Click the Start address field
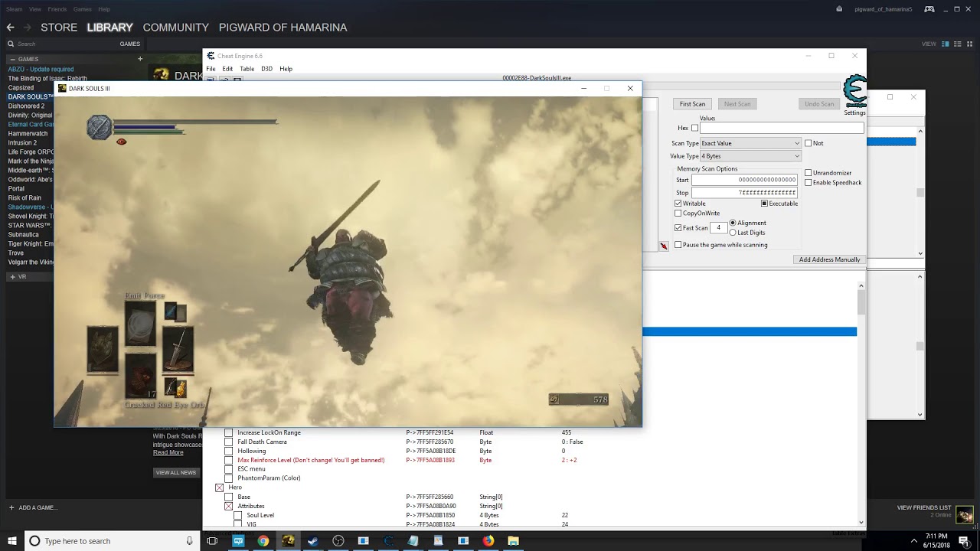Viewport: 980px width, 551px height. 744,180
